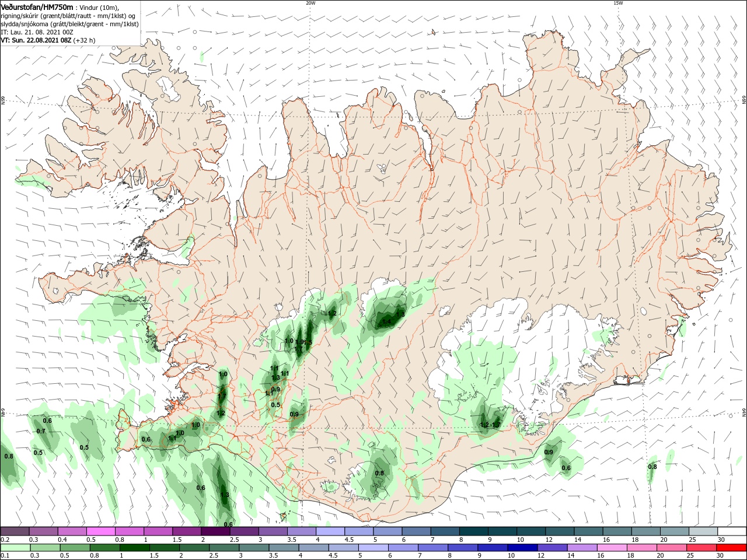
Task: Select the 'VT: Sun. 22.08.2021 08Z' valid-time line
Action: pyautogui.click(x=48, y=40)
